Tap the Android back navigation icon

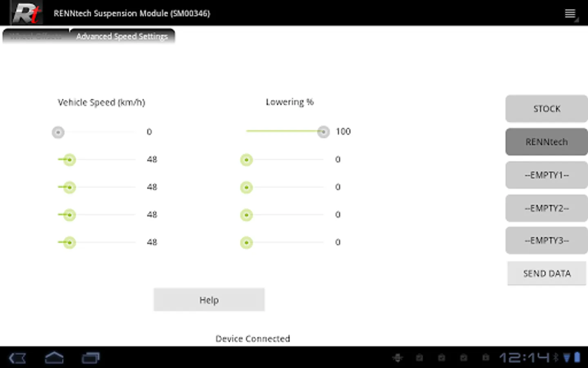pyautogui.click(x=18, y=358)
